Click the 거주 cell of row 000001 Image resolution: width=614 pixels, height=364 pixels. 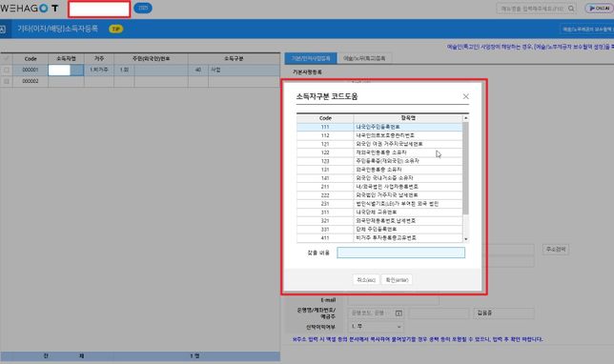click(x=99, y=70)
